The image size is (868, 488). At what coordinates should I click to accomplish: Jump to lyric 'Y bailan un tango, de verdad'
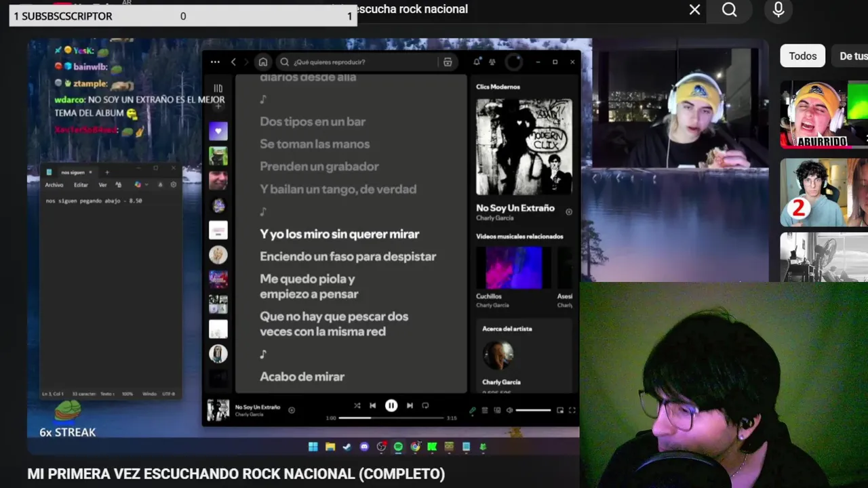[338, 189]
